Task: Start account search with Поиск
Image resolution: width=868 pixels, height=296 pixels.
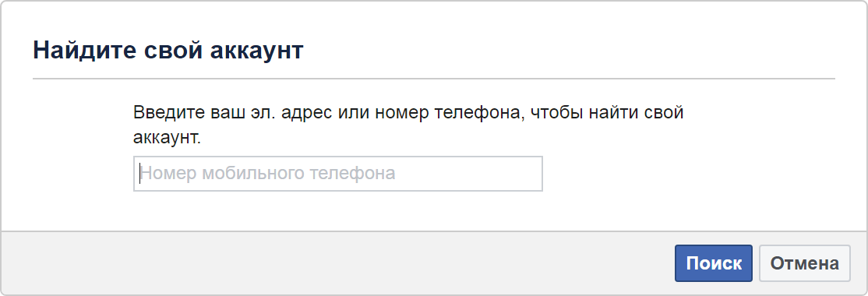Action: pos(713,263)
